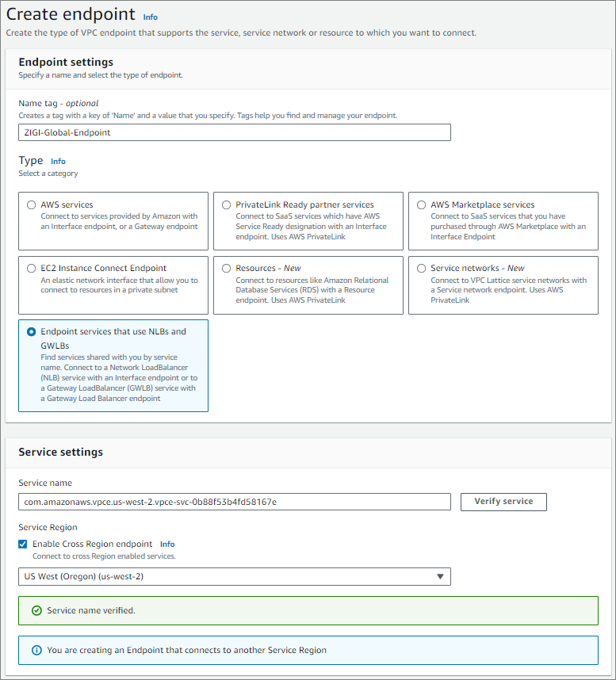Click the Service Region label
616x680 pixels.
coord(48,527)
